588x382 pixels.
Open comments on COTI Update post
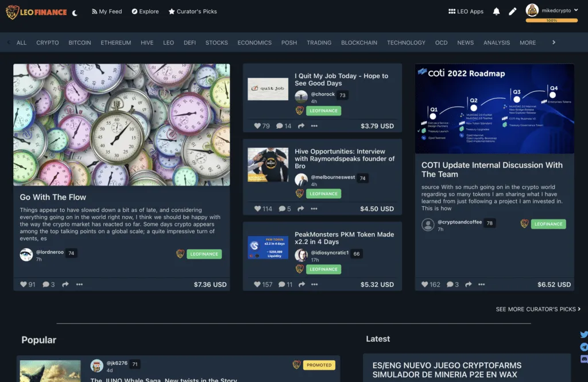450,284
